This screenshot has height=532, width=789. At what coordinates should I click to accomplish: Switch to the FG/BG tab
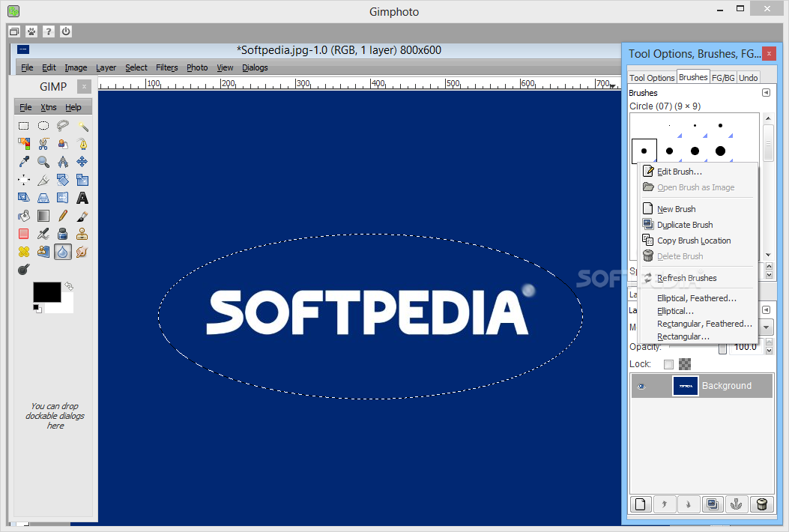[x=723, y=77]
